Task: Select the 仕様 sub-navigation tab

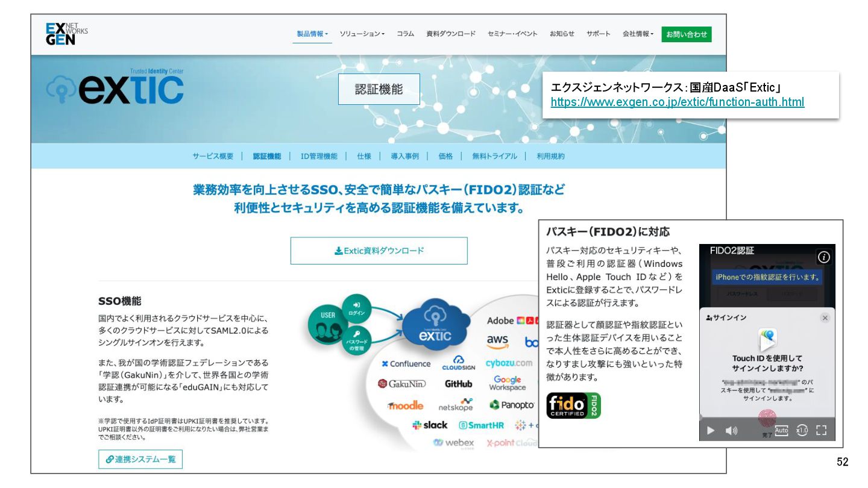Action: click(363, 156)
